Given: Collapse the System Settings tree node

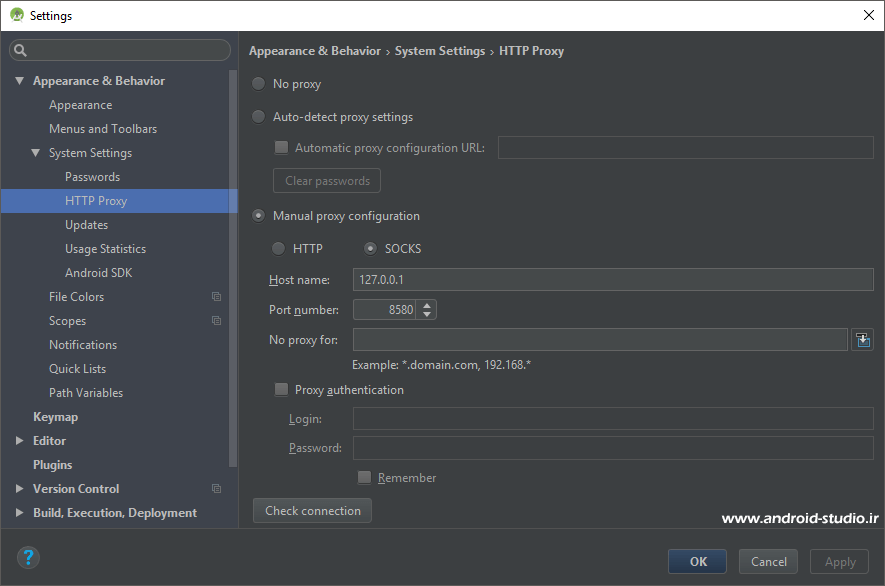Looking at the screenshot, I should (36, 153).
